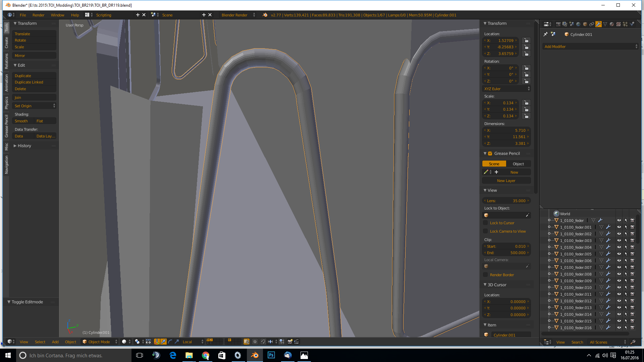The image size is (644, 362).
Task: Click the Duplicate Linked button
Action: tap(29, 82)
